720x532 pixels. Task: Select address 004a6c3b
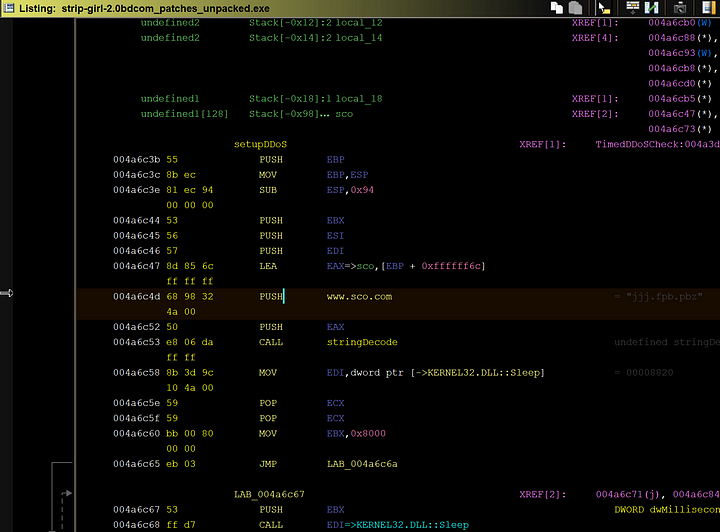tap(136, 159)
